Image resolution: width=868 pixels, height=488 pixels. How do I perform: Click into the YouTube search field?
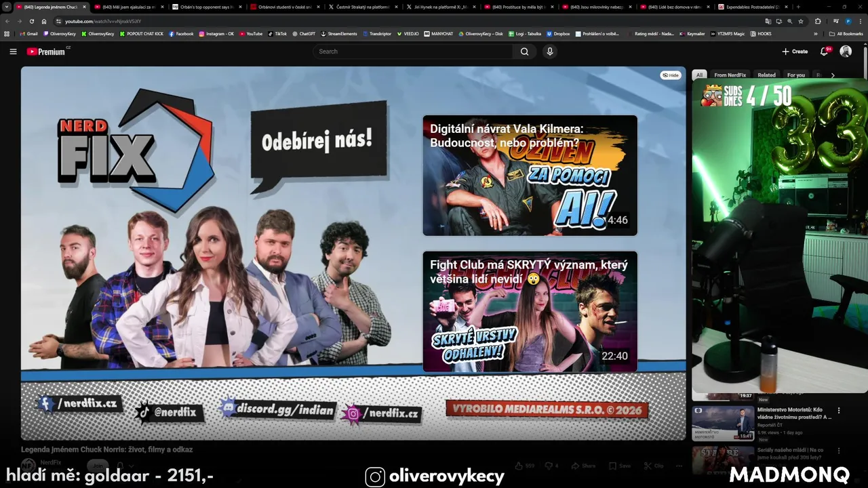click(x=414, y=52)
